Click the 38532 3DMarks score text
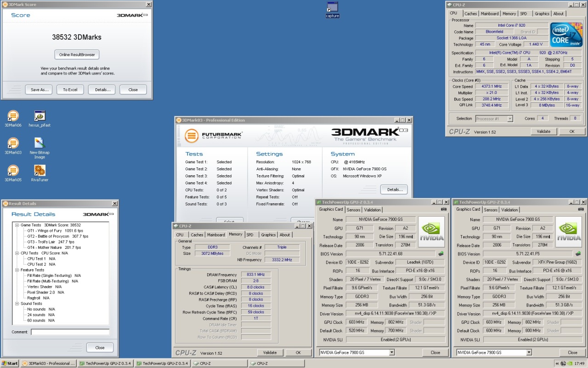 (77, 37)
